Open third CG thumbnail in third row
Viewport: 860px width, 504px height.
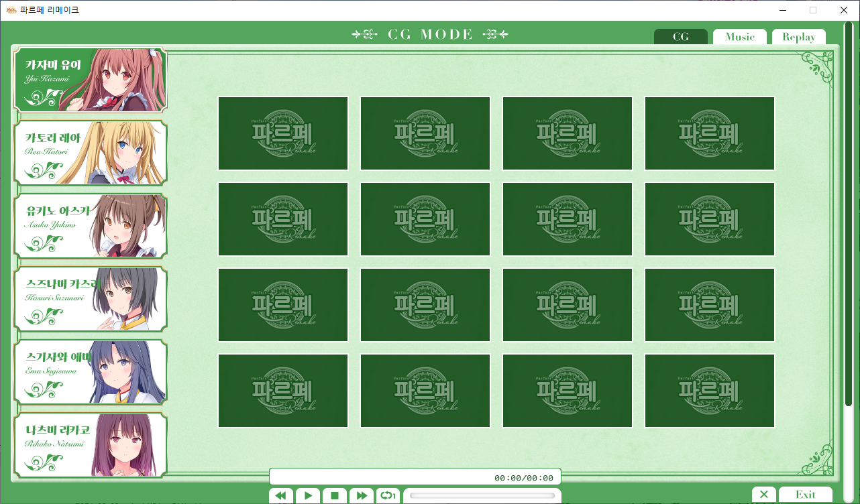coord(568,305)
